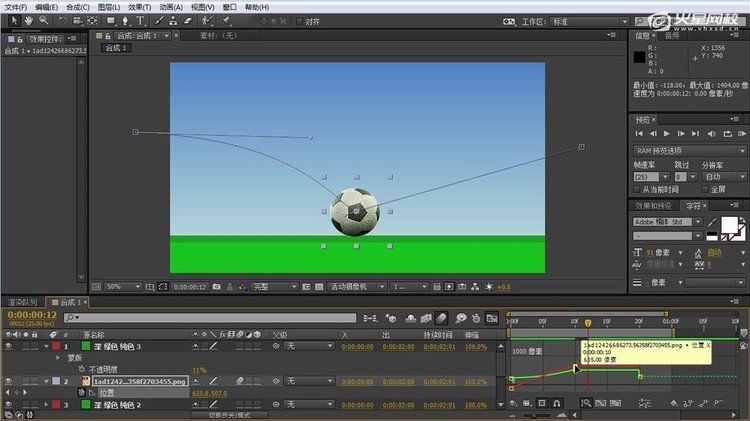
Task: Click the eyedropper in character panel
Action: pyautogui.click(x=712, y=222)
